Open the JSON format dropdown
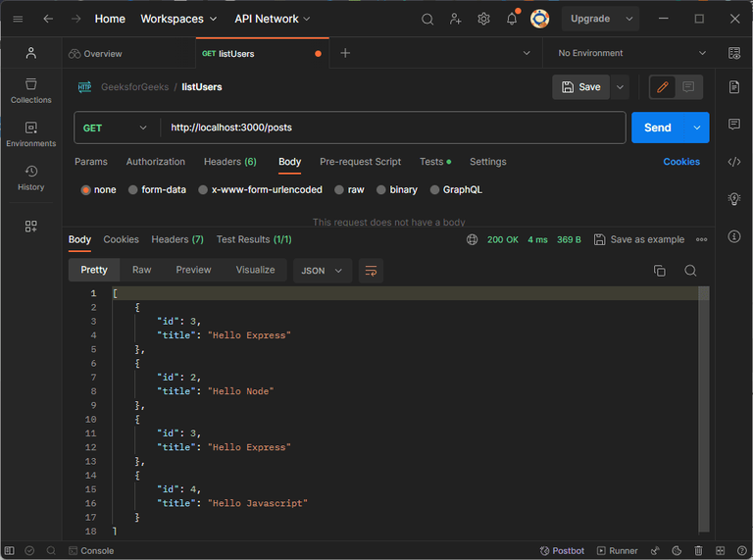The width and height of the screenshot is (753, 560). [x=322, y=271]
